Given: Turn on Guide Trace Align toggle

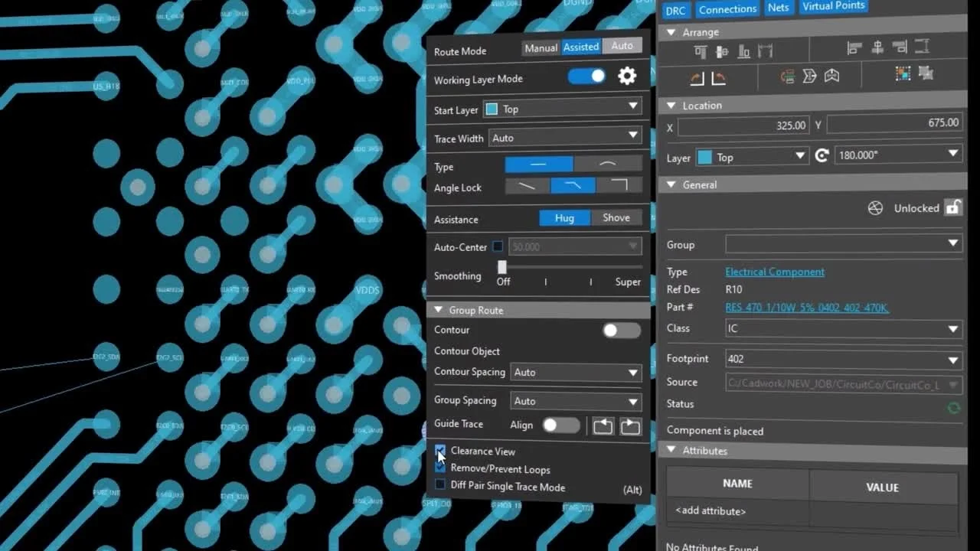Looking at the screenshot, I should point(561,425).
